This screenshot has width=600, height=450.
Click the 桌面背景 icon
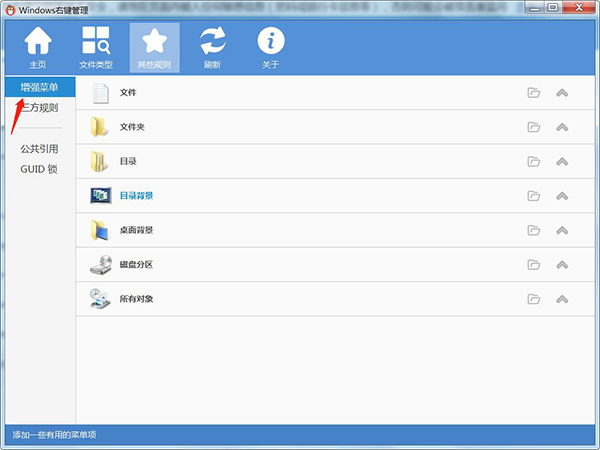[x=100, y=230]
